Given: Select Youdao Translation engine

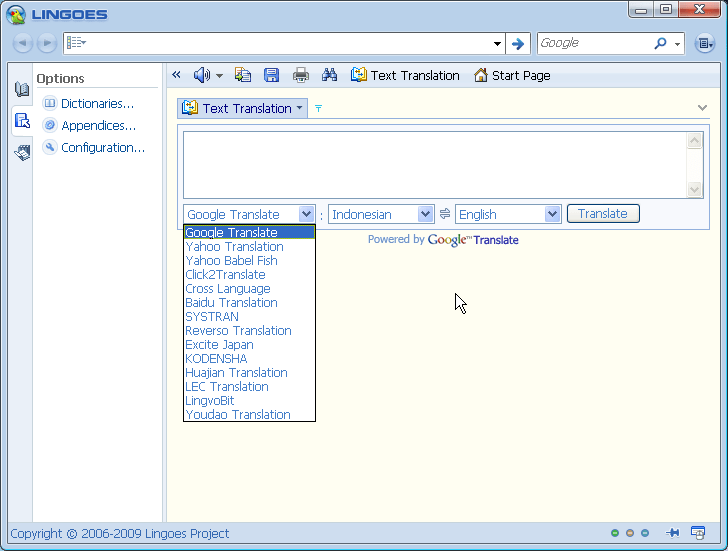Looking at the screenshot, I should 249,414.
